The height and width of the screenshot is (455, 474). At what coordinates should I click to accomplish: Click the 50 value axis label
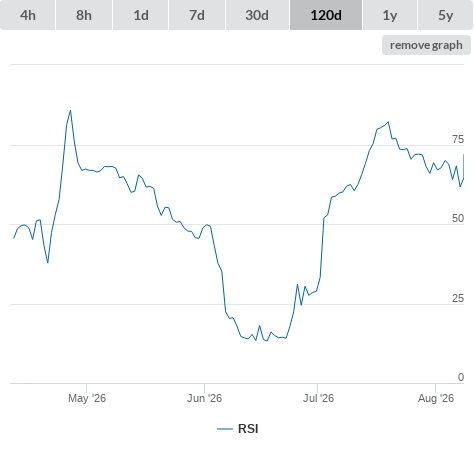tap(458, 218)
